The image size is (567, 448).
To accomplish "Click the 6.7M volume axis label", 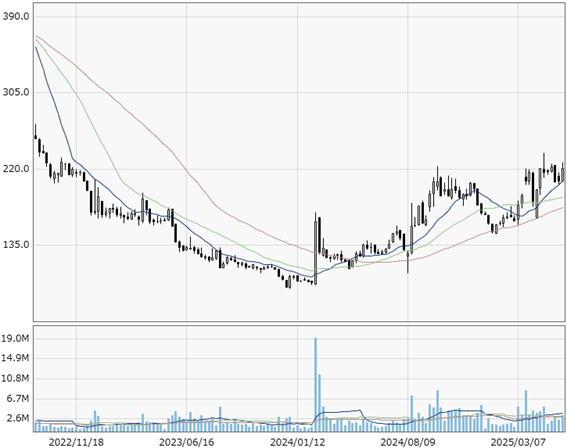I will point(18,398).
